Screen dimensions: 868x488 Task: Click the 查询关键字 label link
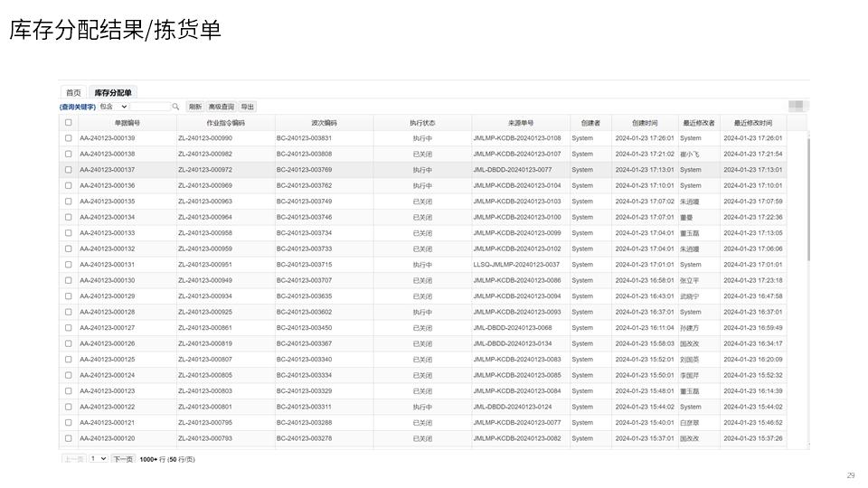(x=78, y=107)
